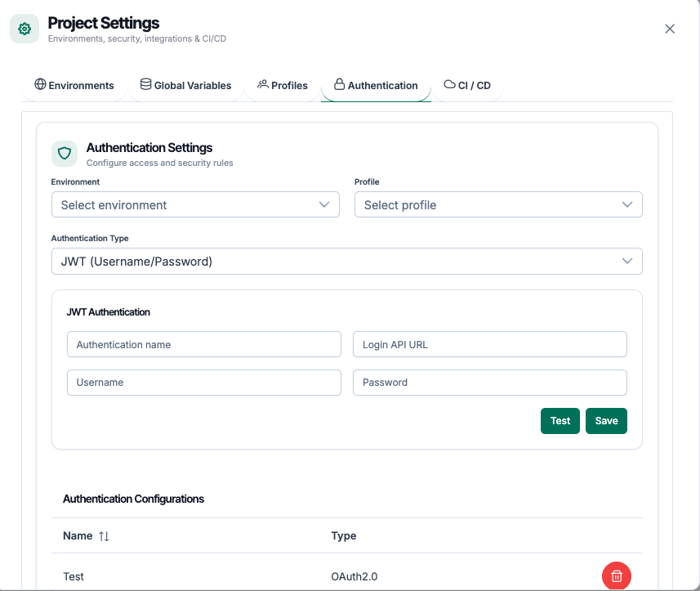Switch to the Global Variables tab
The width and height of the screenshot is (700, 591).
[x=185, y=84]
